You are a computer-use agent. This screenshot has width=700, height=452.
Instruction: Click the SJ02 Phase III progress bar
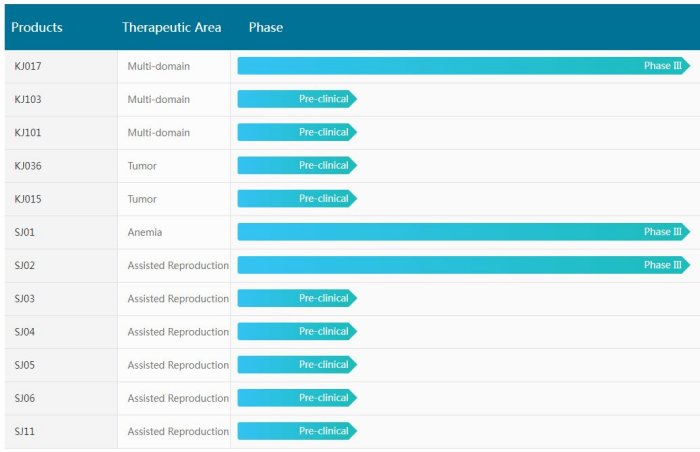462,265
